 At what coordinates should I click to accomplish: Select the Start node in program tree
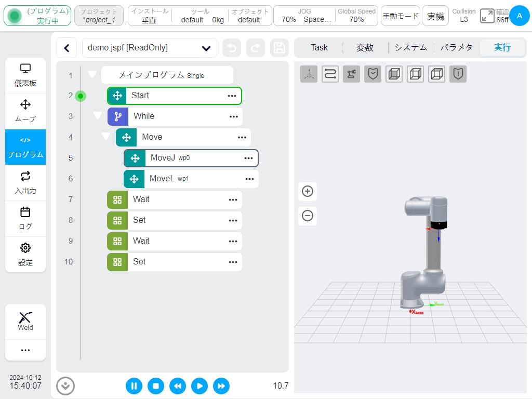175,96
